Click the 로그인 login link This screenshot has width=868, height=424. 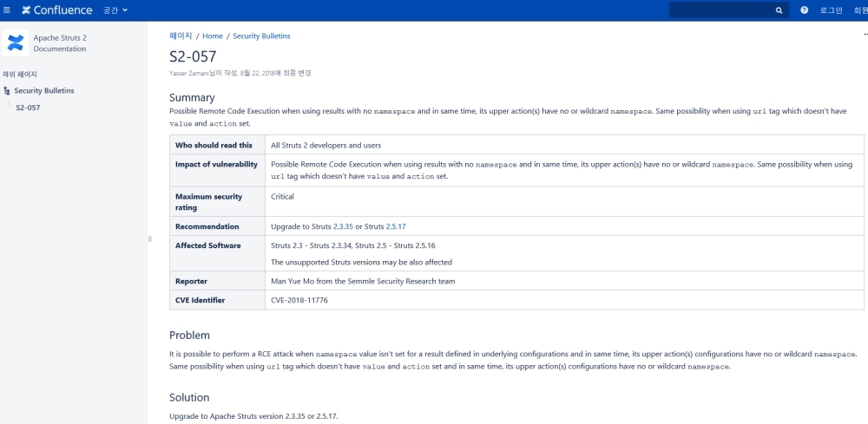(831, 10)
